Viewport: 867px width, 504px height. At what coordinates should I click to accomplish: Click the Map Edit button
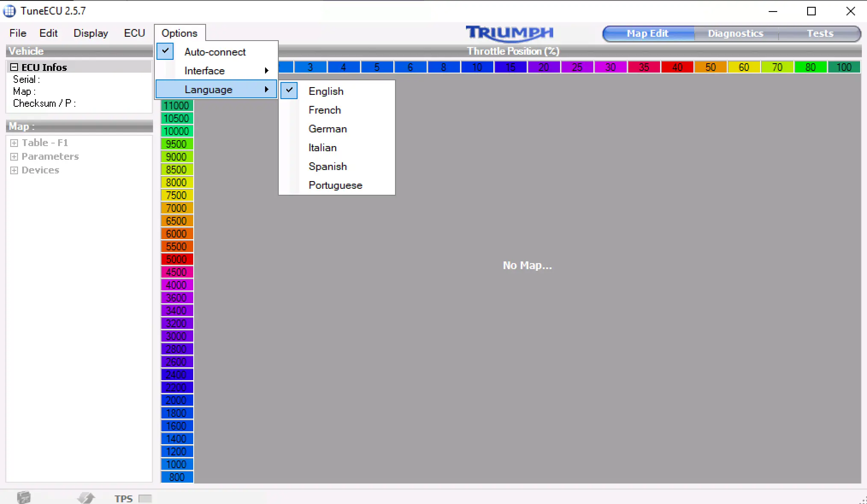click(x=647, y=33)
